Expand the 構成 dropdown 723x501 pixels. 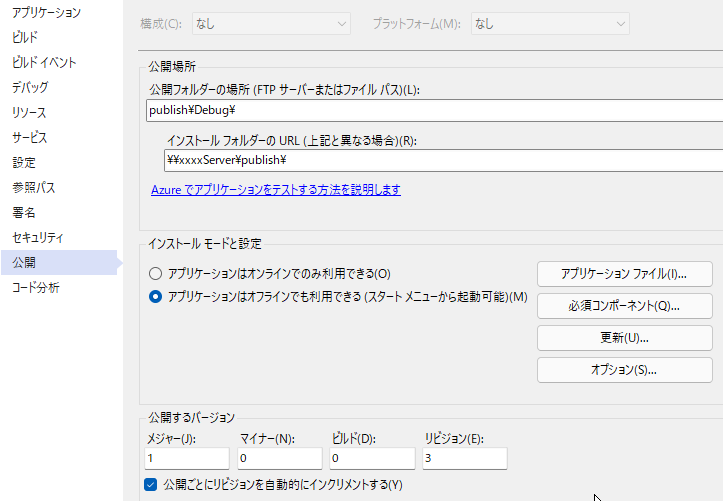point(271,24)
